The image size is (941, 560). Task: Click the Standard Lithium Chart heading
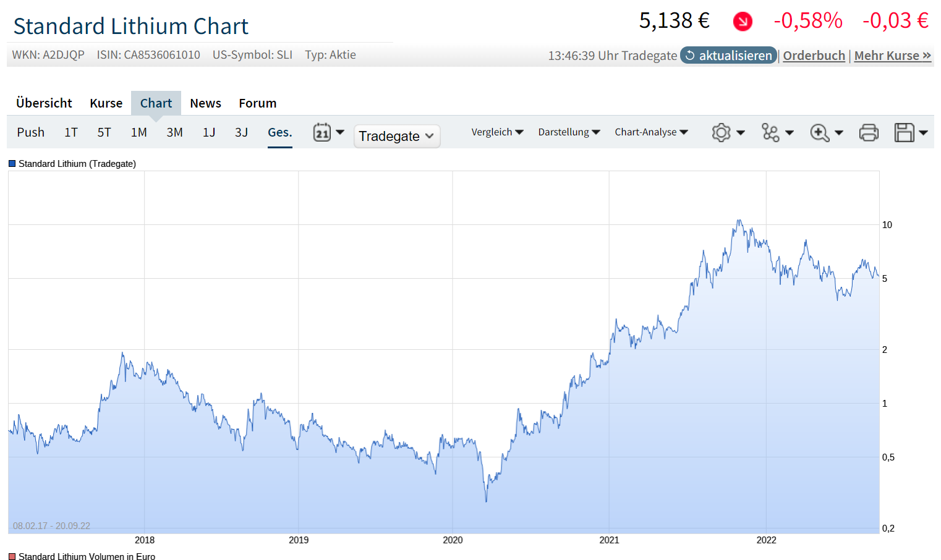131,27
